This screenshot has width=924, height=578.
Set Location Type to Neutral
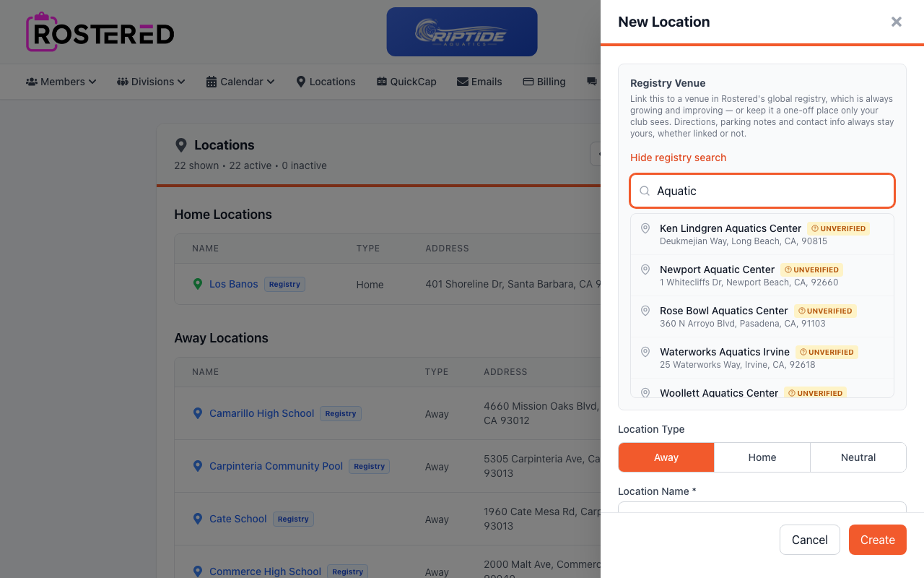pyautogui.click(x=858, y=457)
